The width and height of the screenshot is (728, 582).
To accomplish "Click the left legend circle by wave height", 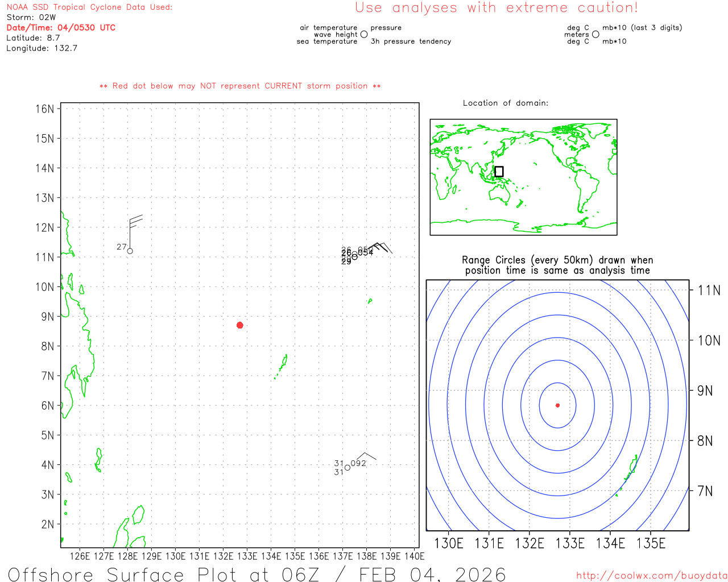I will click(364, 34).
